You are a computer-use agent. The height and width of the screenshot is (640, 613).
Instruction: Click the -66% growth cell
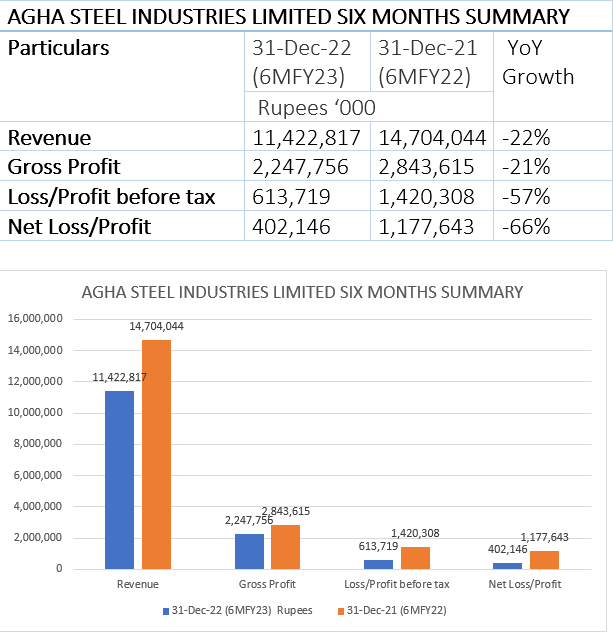click(526, 227)
